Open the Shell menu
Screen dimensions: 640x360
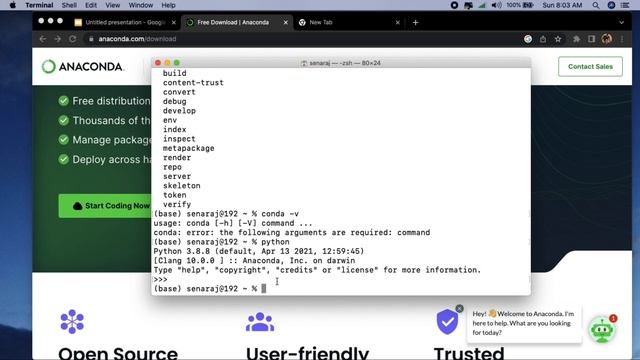(69, 5)
